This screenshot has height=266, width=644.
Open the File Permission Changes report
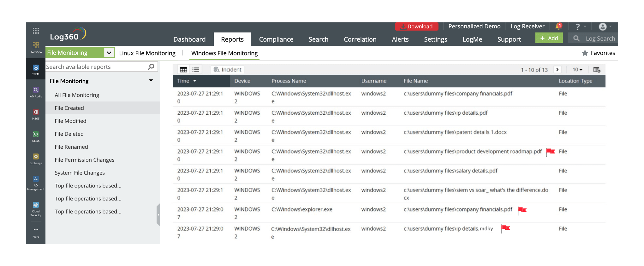pos(85,160)
